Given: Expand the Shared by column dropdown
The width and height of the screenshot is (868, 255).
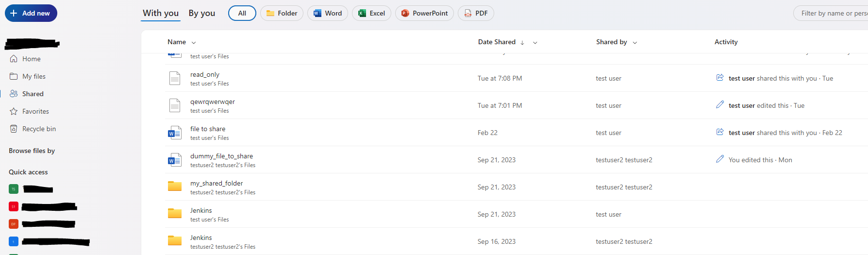Looking at the screenshot, I should coord(635,43).
